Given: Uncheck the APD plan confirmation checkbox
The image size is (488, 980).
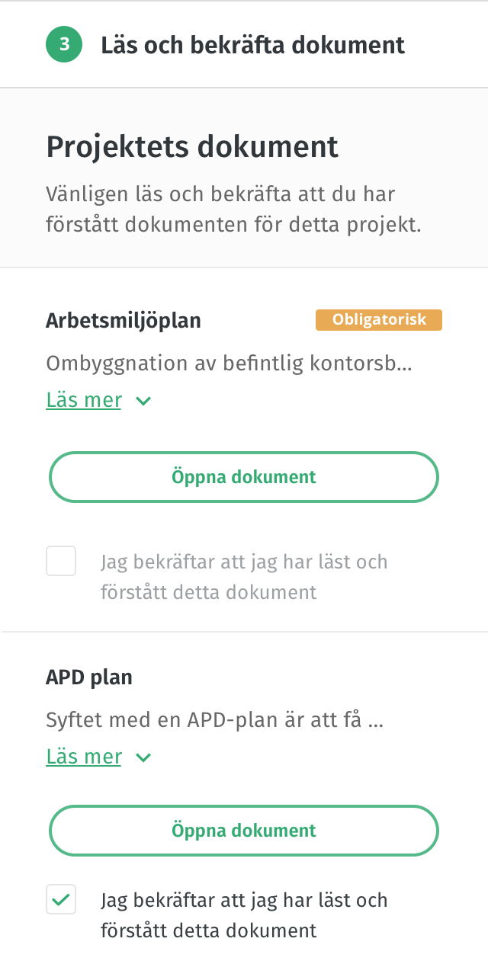Looking at the screenshot, I should tap(61, 900).
